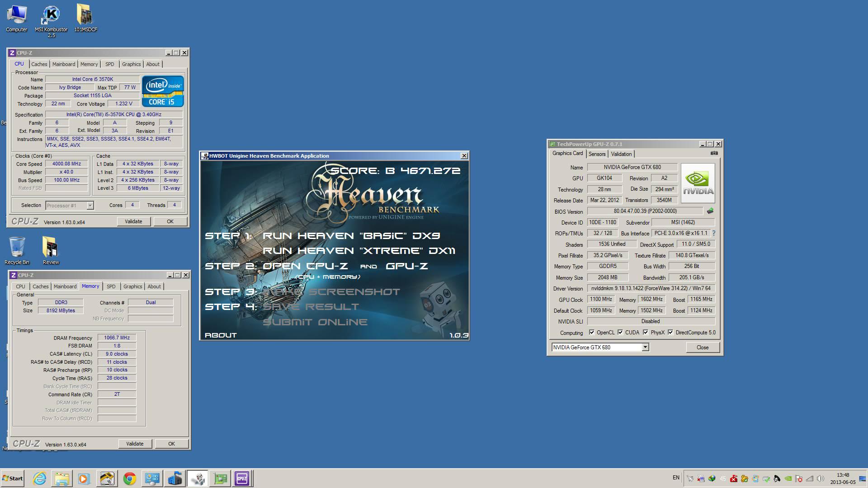Click the GPU-Z screenshot camera icon

[x=714, y=153]
